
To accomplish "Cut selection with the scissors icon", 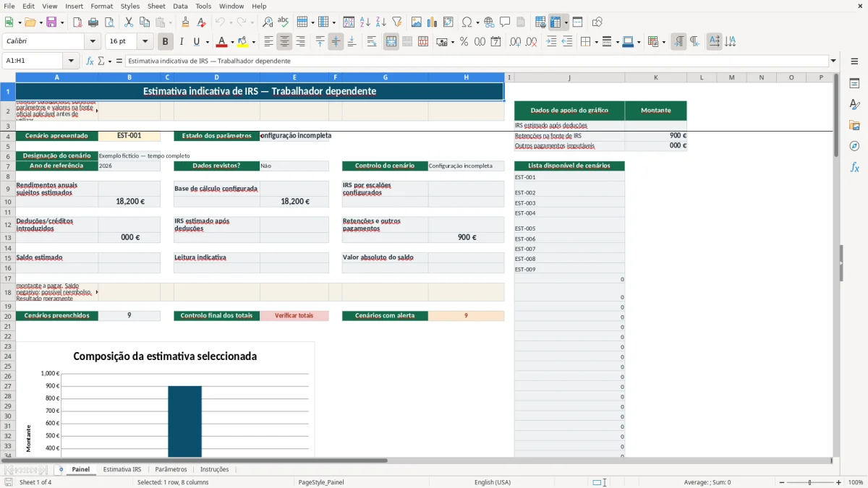I will [129, 22].
